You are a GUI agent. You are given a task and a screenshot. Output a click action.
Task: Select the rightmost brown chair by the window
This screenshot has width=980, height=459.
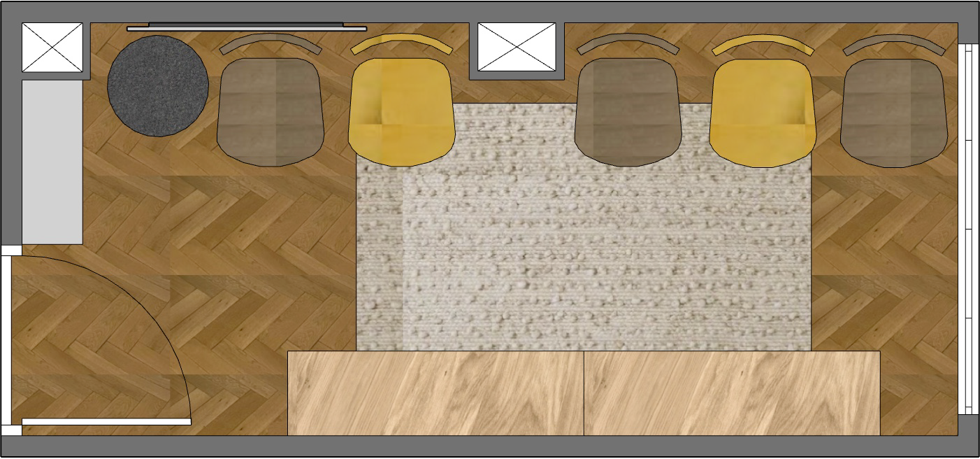click(894, 112)
